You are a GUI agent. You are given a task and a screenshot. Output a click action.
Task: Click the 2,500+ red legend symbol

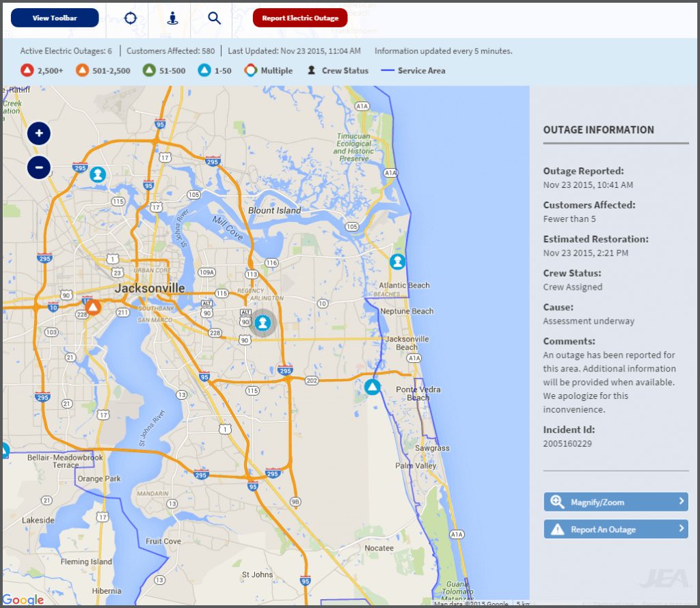[x=27, y=70]
